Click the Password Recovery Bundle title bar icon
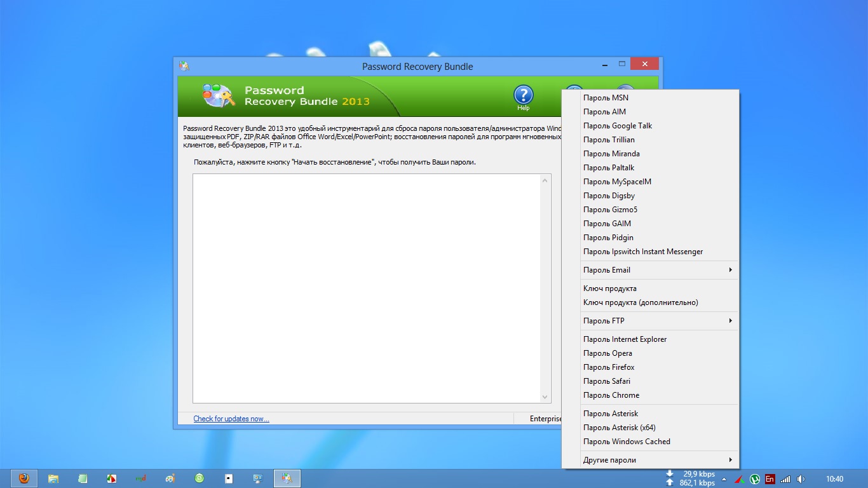The image size is (868, 488). [184, 66]
